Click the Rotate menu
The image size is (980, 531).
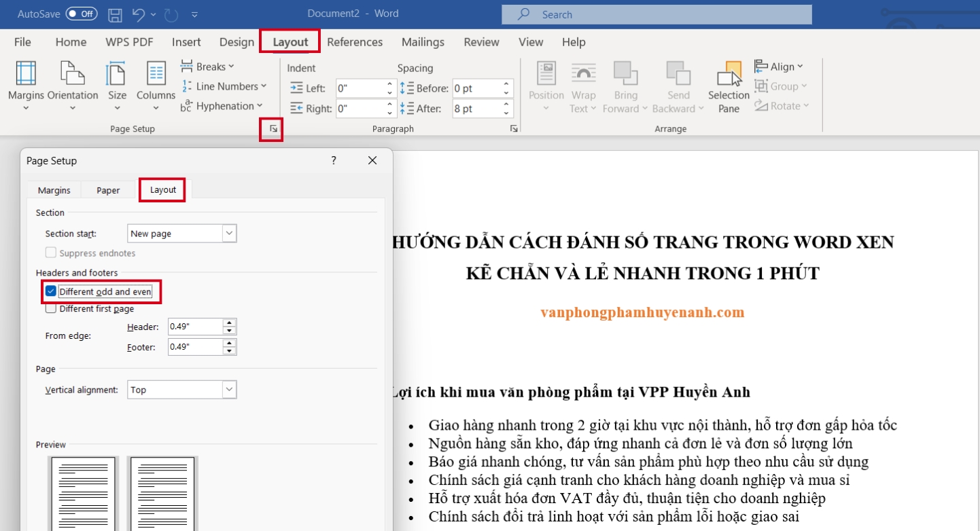coord(782,106)
